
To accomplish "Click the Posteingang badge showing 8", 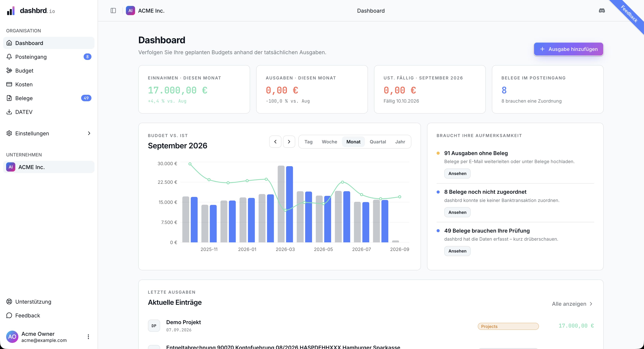I will 87,57.
